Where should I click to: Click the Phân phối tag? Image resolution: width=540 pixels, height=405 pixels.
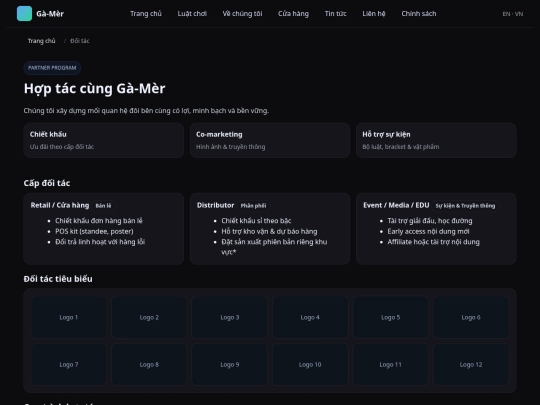point(253,206)
